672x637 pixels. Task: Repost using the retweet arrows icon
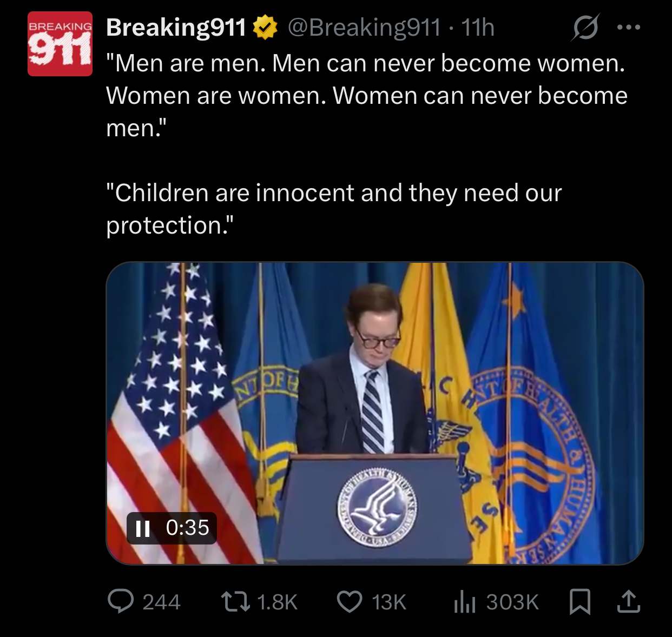[x=235, y=601]
